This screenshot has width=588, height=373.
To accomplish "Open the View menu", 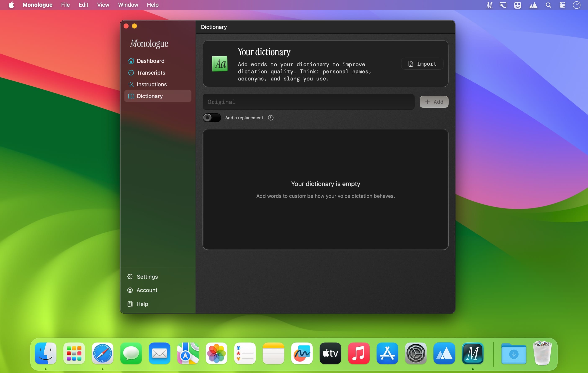I will [103, 5].
